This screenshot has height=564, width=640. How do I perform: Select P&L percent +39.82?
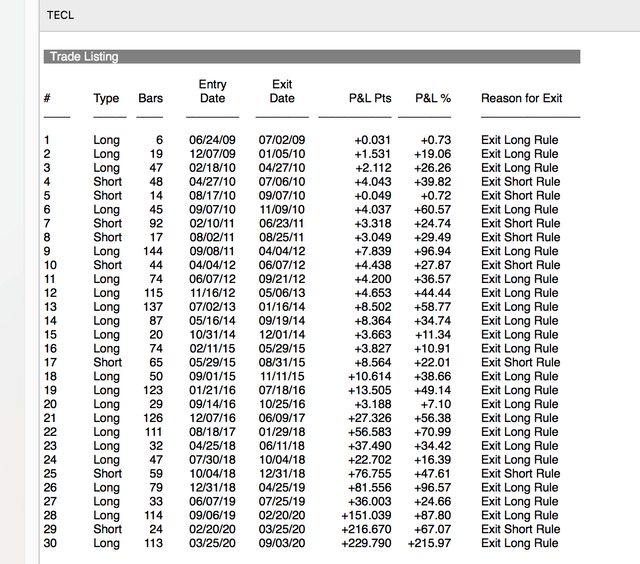pos(433,182)
